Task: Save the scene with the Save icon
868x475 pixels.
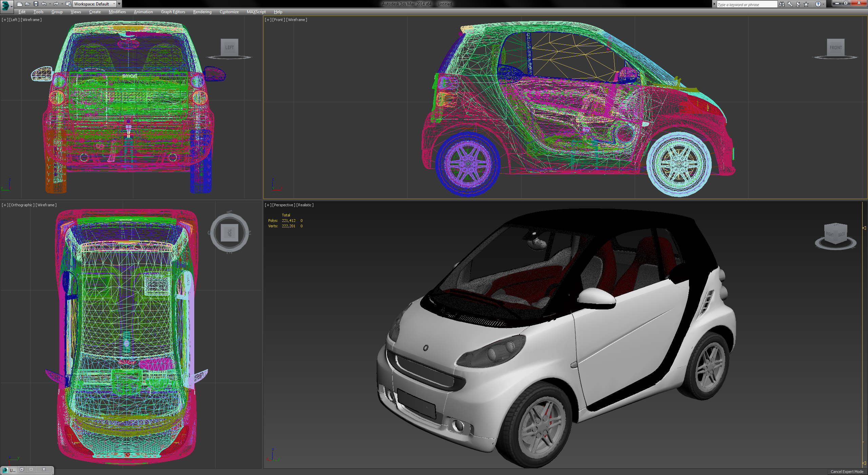Action: click(x=36, y=4)
